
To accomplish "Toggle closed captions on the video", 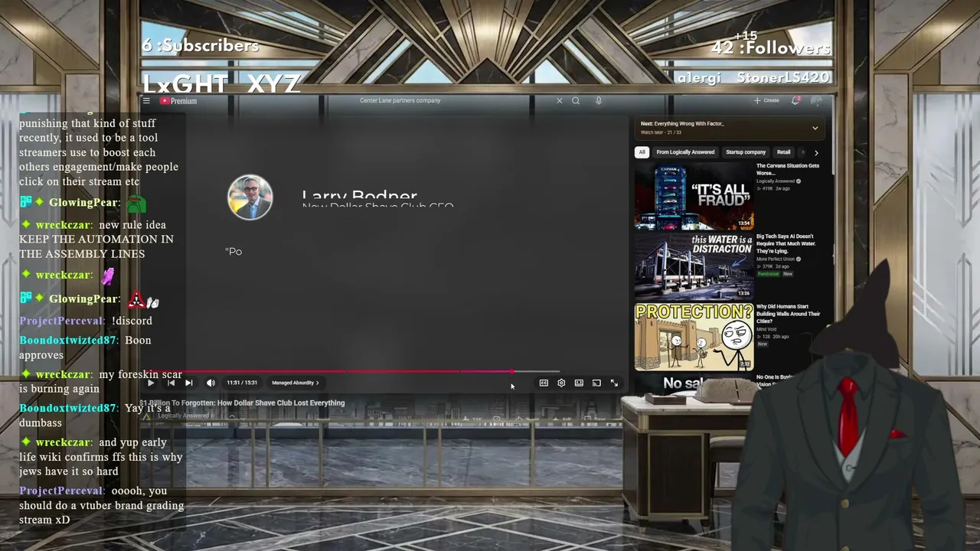I will click(x=544, y=383).
